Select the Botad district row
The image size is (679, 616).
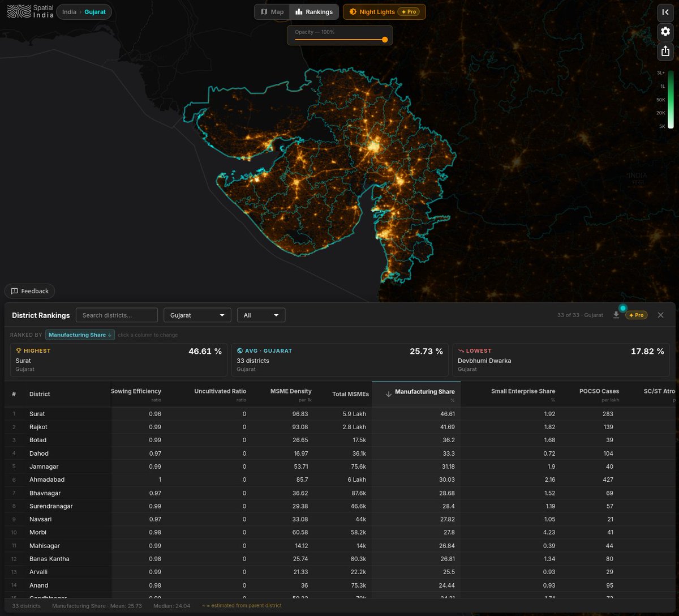pos(339,440)
